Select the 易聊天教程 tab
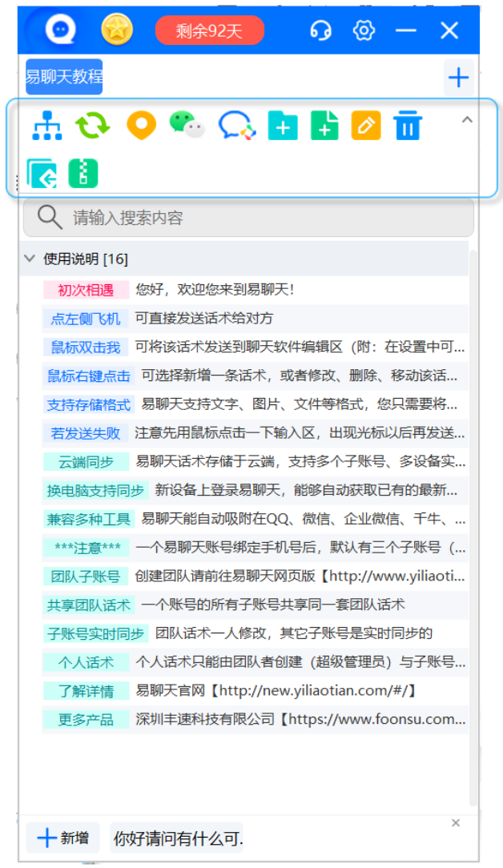This screenshot has width=503, height=868. click(x=64, y=77)
